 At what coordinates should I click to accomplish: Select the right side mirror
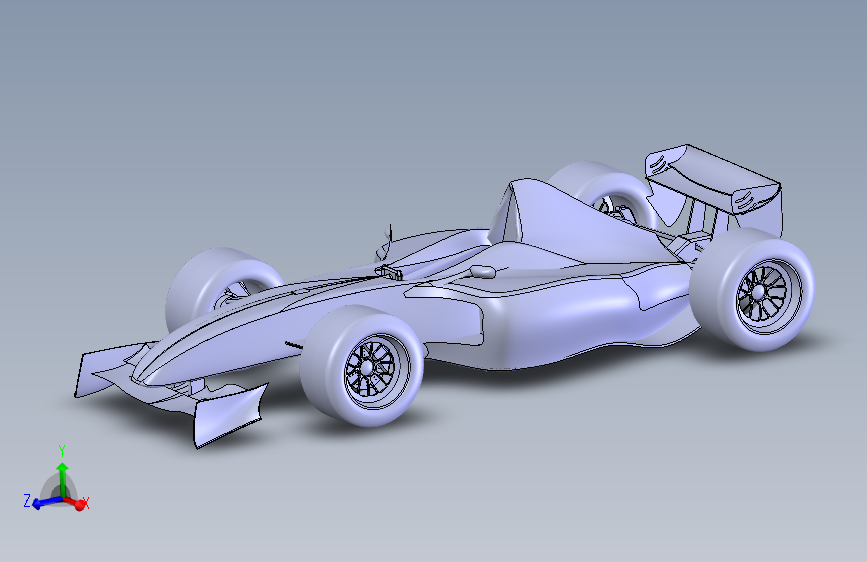click(482, 271)
